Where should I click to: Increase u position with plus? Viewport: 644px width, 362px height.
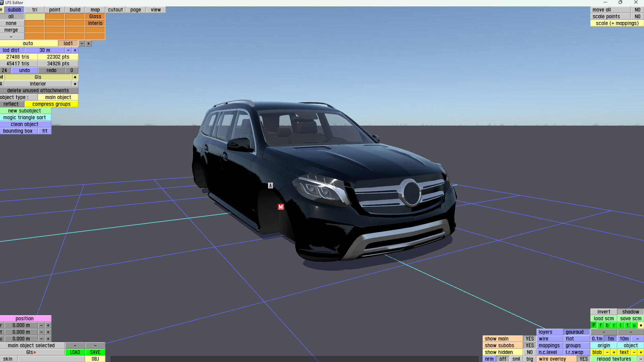(x=48, y=339)
